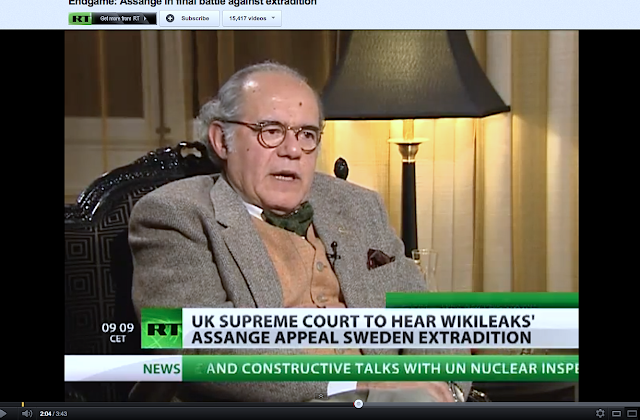Click the 2:04 / 3:43 time display
The height and width of the screenshot is (420, 640).
click(53, 414)
